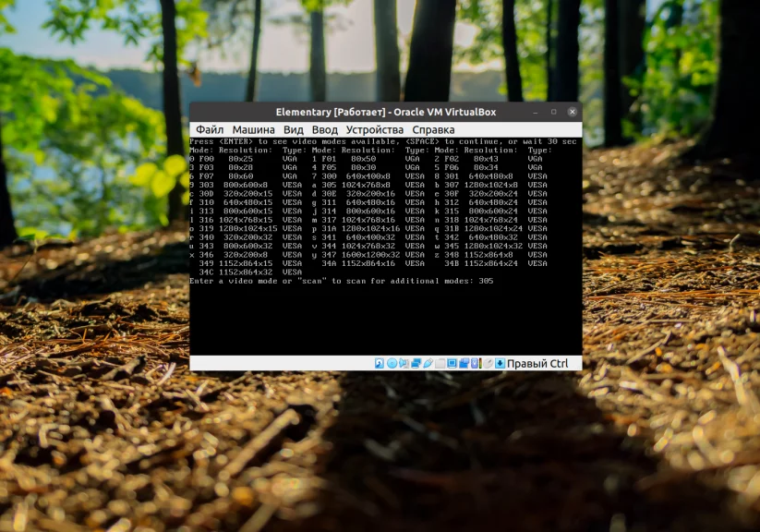This screenshot has width=760, height=532.
Task: Open the Ввод menu
Action: point(325,129)
